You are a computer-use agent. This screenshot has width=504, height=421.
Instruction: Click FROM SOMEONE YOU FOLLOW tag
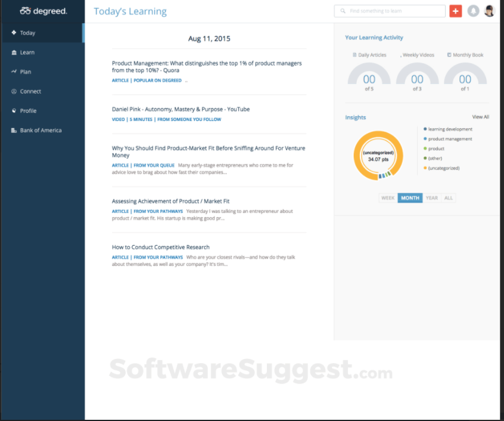pos(189,119)
